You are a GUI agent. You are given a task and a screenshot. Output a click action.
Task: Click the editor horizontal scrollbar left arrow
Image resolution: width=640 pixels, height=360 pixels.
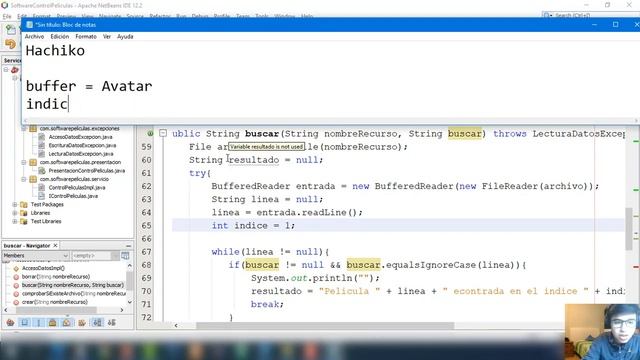(176, 326)
